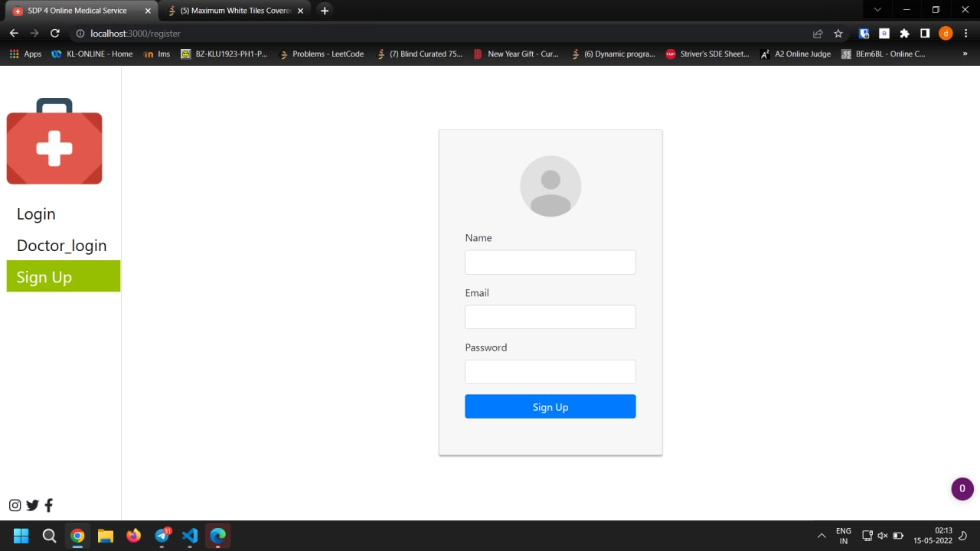This screenshot has height=551, width=980.
Task: Focus the Name input field
Action: tap(550, 262)
